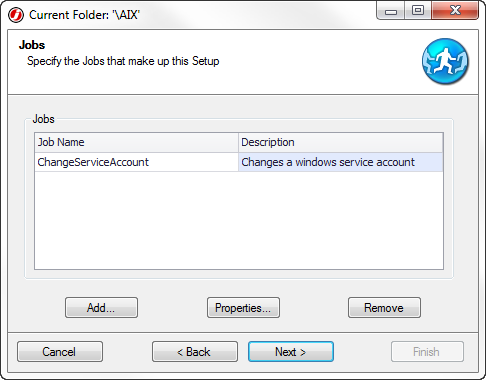The image size is (486, 380).
Task: Click the Add... button
Action: (x=101, y=308)
